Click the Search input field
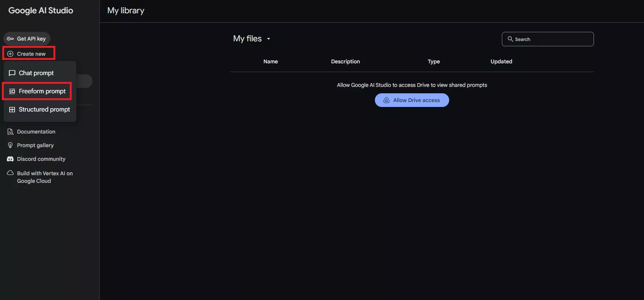Screen dimensions: 644x300 [x=552, y=39]
